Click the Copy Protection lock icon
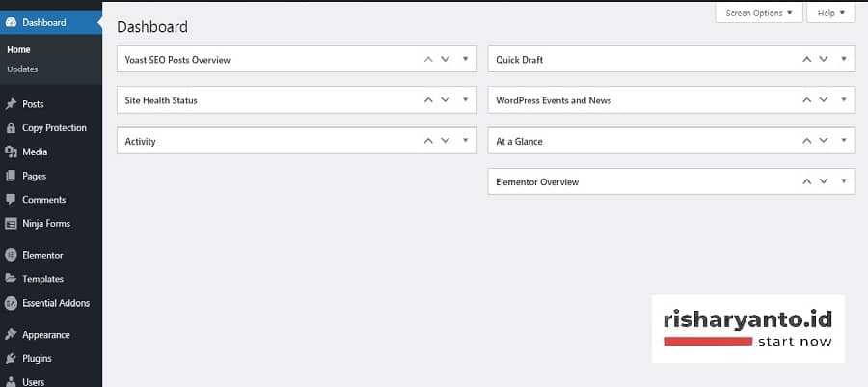 tap(11, 128)
